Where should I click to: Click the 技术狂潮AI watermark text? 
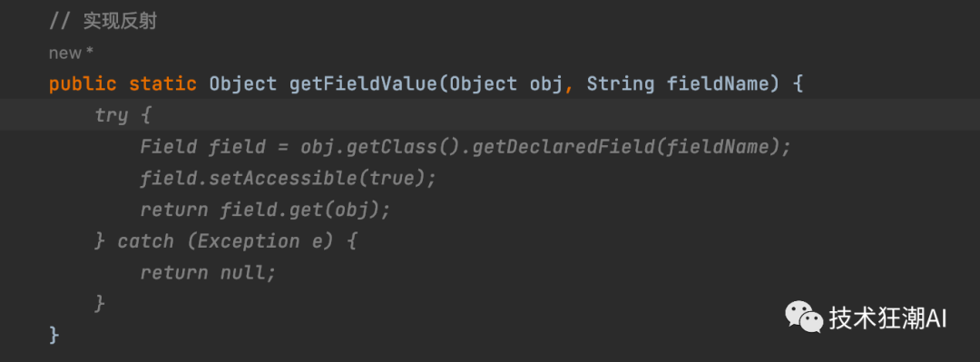[x=888, y=318]
